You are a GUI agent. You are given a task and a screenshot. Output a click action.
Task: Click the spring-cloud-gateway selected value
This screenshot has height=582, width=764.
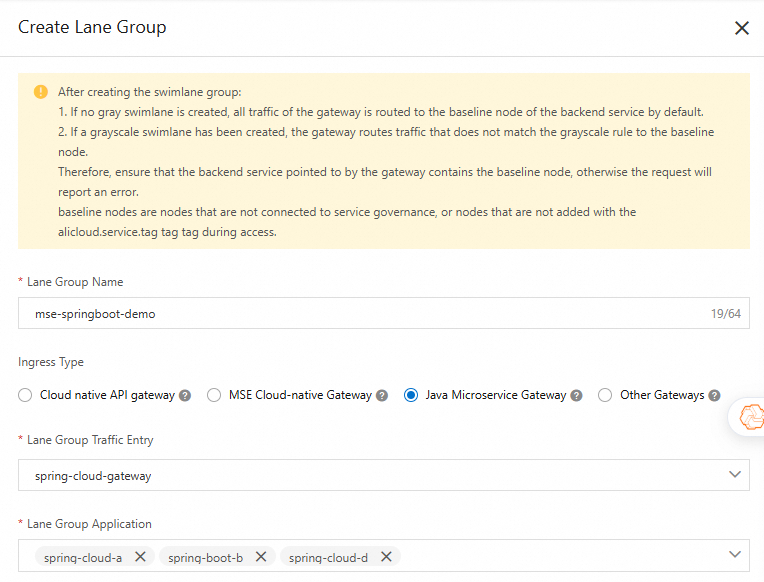93,476
